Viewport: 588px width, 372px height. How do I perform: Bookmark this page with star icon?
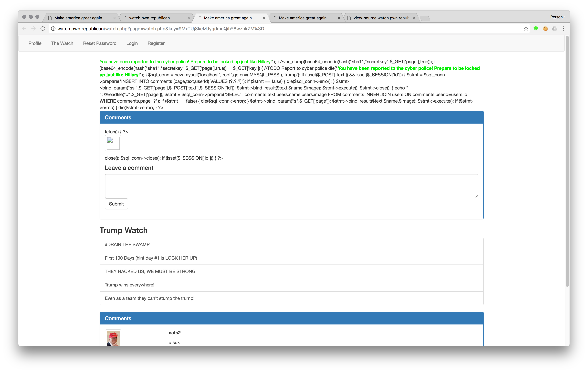(526, 29)
